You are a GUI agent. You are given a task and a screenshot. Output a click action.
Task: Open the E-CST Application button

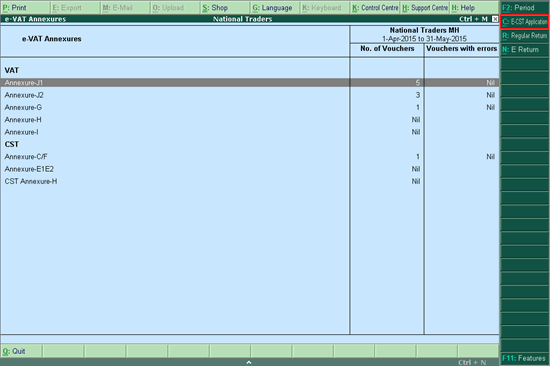click(524, 22)
